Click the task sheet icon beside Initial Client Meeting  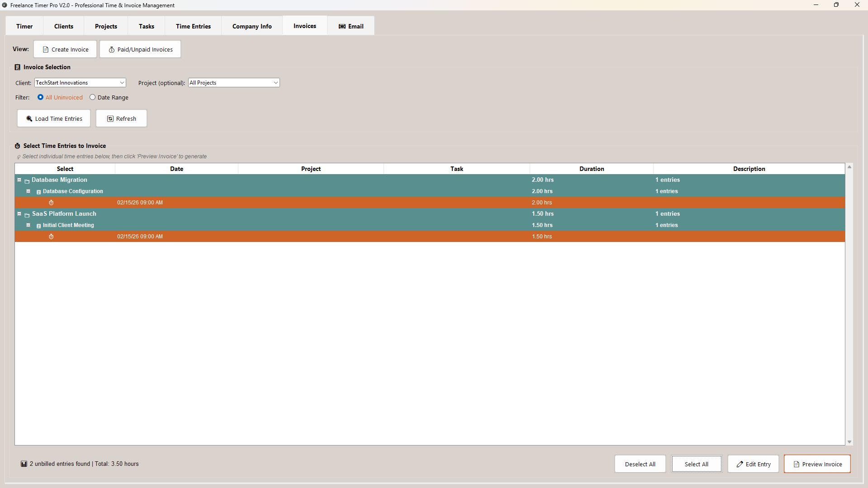tap(38, 225)
